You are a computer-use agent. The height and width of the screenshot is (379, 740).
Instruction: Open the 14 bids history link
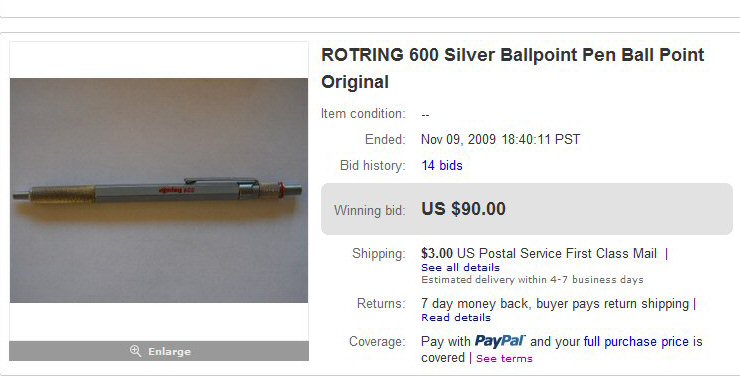click(x=442, y=165)
